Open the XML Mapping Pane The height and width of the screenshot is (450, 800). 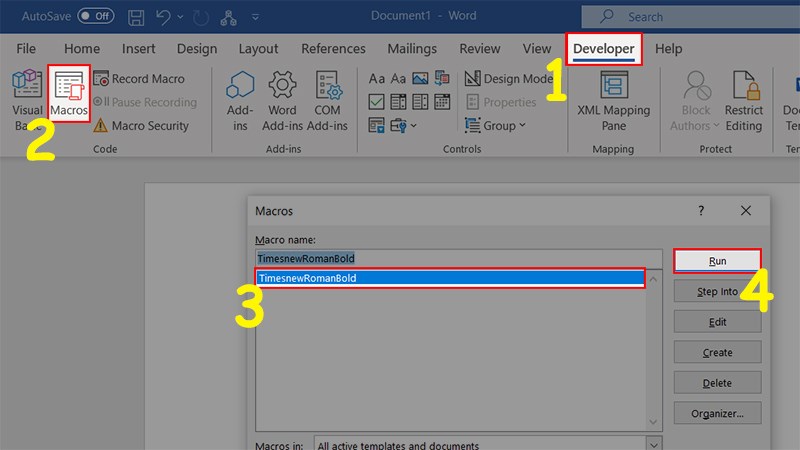[613, 101]
